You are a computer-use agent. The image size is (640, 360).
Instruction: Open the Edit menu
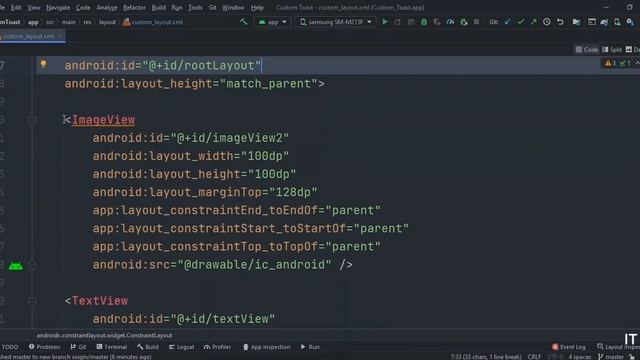[x=16, y=7]
